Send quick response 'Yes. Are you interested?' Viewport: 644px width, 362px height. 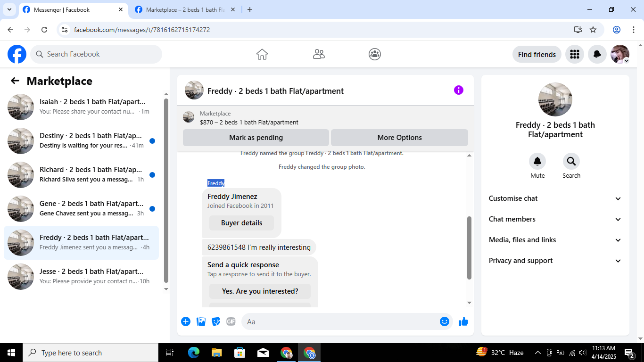tap(260, 291)
